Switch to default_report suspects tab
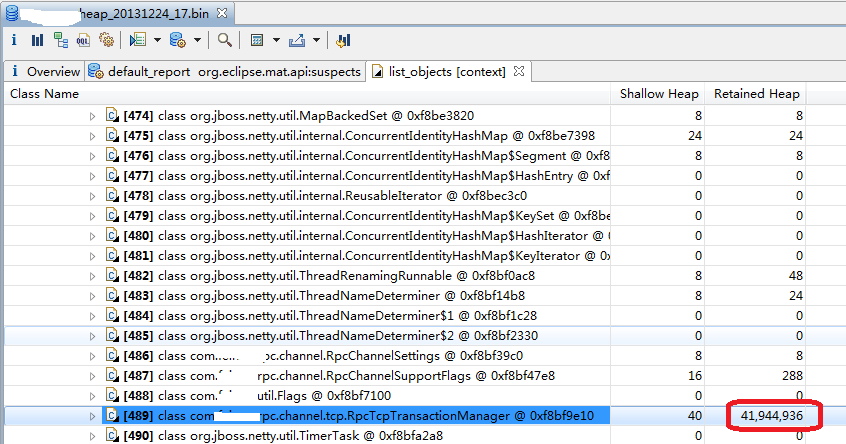 (x=225, y=72)
